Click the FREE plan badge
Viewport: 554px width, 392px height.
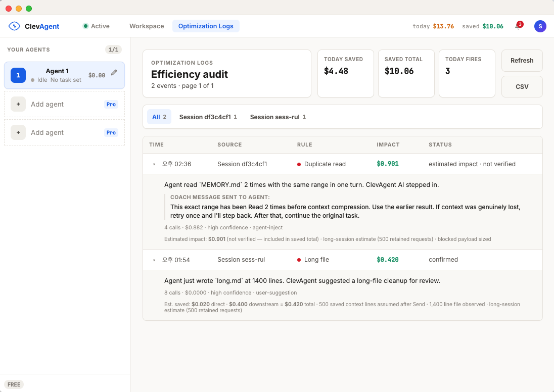pyautogui.click(x=14, y=384)
